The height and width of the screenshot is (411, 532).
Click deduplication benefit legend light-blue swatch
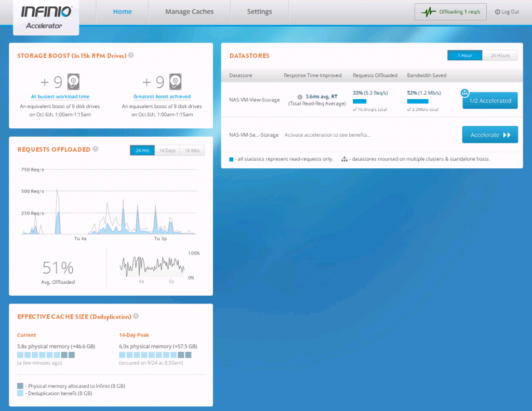tap(20, 393)
